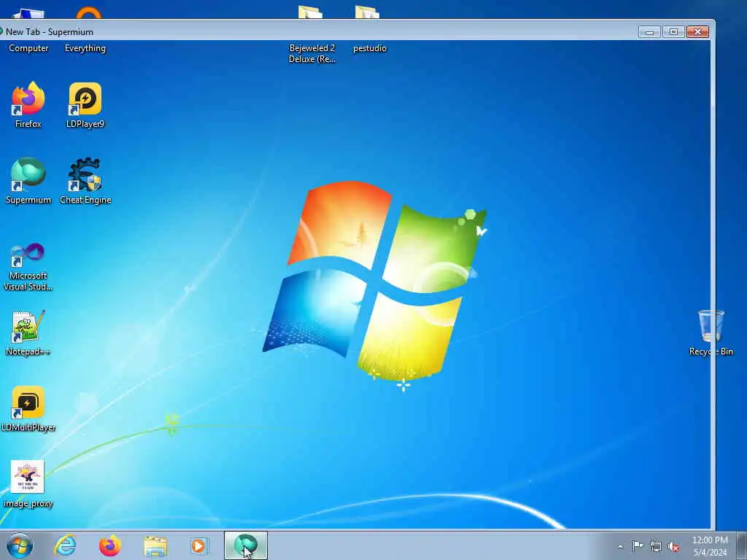Click the muted volume tray icon
This screenshot has width=747, height=560.
(x=673, y=546)
